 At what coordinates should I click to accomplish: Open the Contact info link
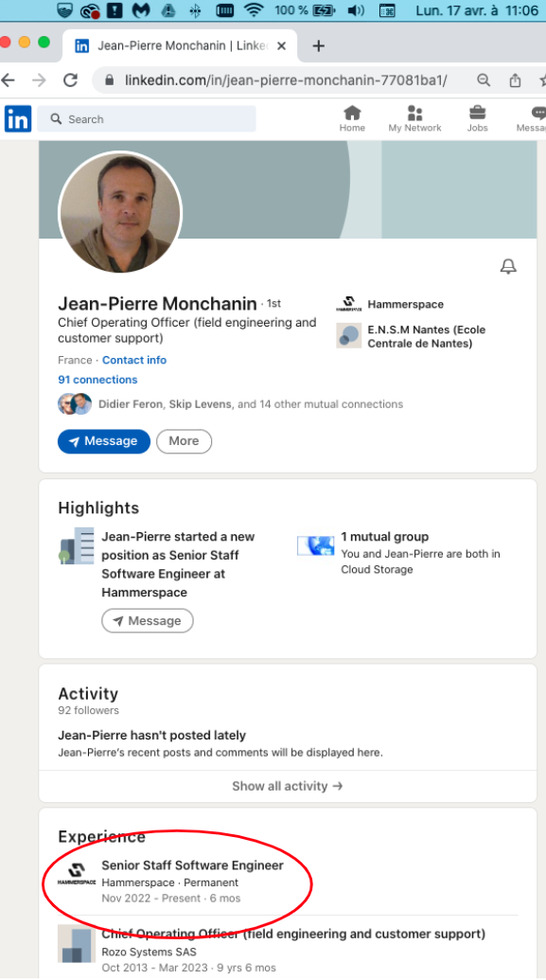coord(134,360)
